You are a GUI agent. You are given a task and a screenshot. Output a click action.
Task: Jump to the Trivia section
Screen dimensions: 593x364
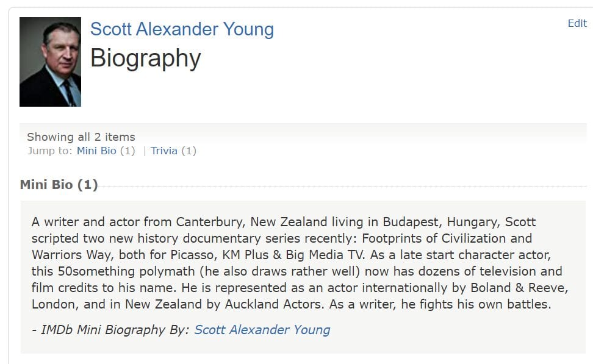(x=164, y=151)
